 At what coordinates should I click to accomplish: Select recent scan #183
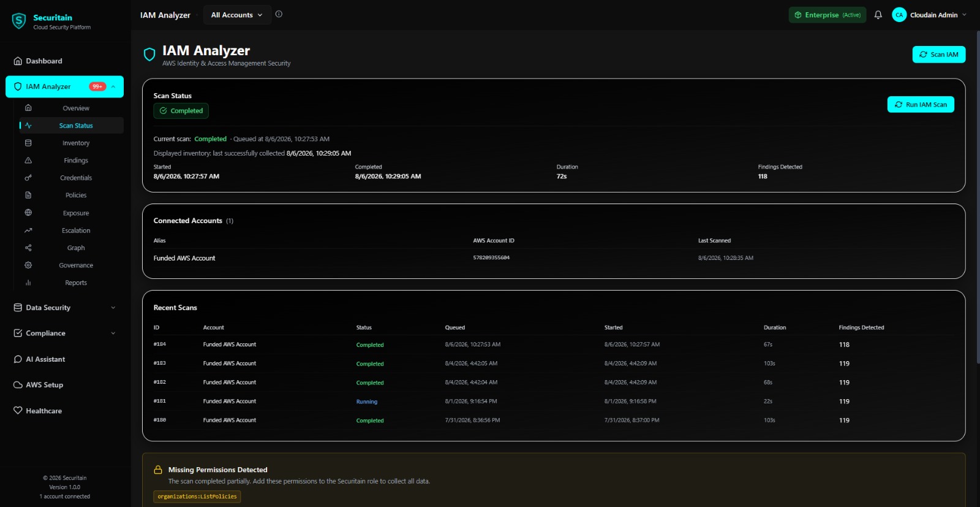coord(554,364)
